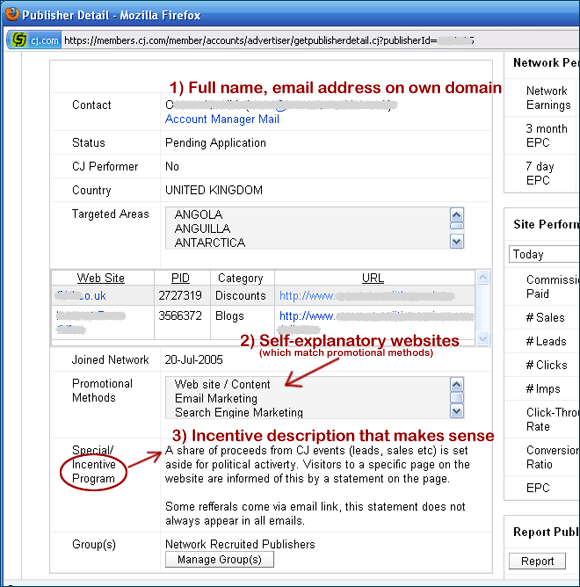
Task: Click the Promotional Methods scroll up arrow
Action: 456,385
